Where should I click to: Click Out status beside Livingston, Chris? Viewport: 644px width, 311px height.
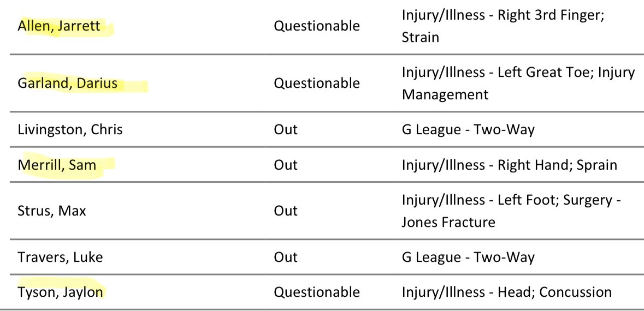click(x=286, y=129)
